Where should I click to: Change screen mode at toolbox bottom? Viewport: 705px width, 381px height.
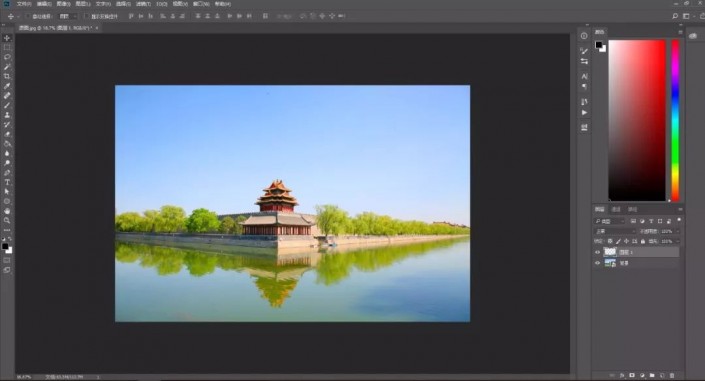[x=7, y=270]
